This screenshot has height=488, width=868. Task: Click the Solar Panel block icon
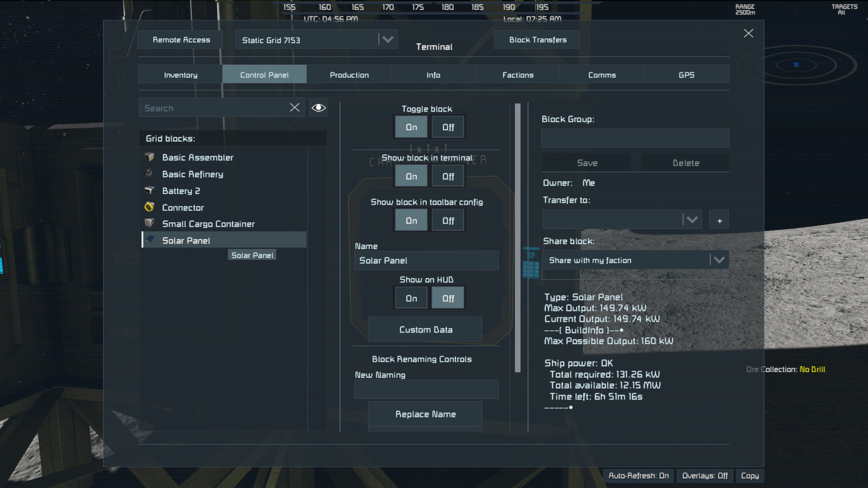(150, 240)
